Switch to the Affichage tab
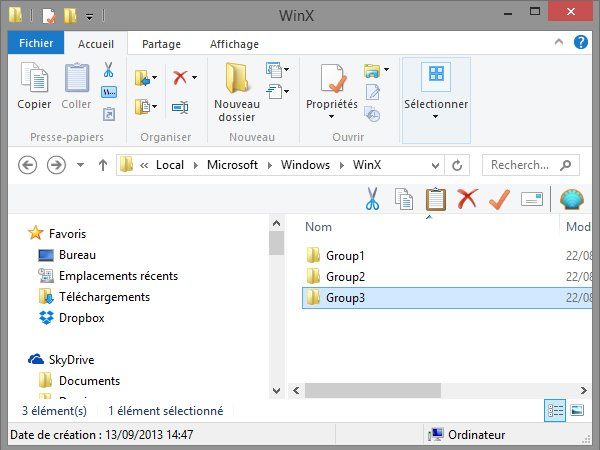 pyautogui.click(x=234, y=44)
